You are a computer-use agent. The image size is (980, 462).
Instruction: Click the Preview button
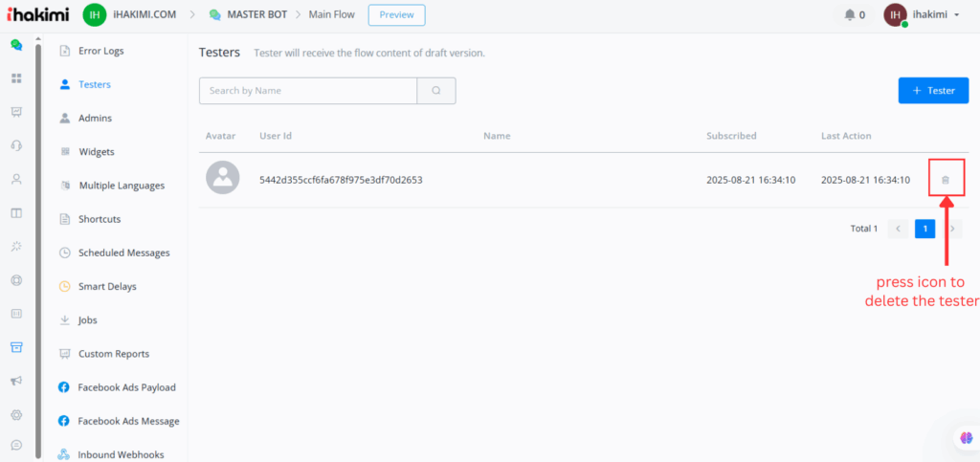click(x=396, y=15)
